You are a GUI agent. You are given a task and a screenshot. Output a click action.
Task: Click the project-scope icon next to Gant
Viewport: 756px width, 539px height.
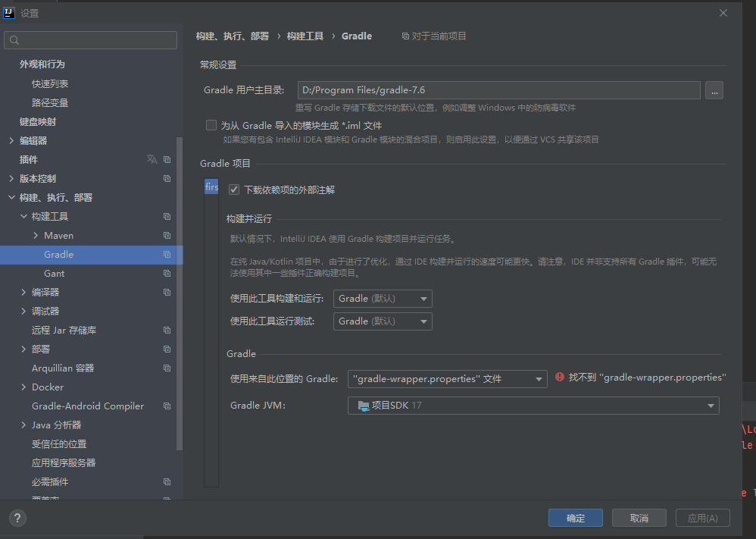pyautogui.click(x=167, y=274)
